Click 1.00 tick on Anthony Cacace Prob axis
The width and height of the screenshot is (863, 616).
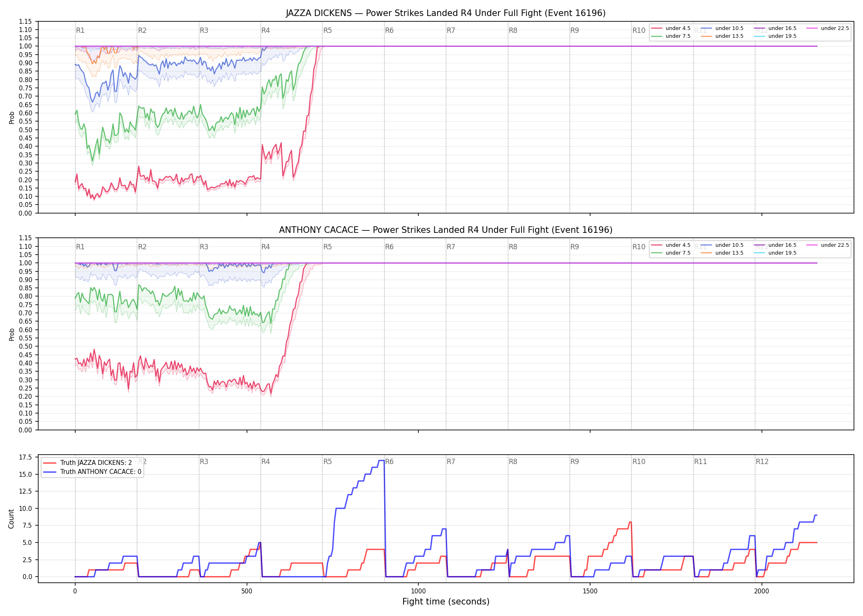pos(25,263)
